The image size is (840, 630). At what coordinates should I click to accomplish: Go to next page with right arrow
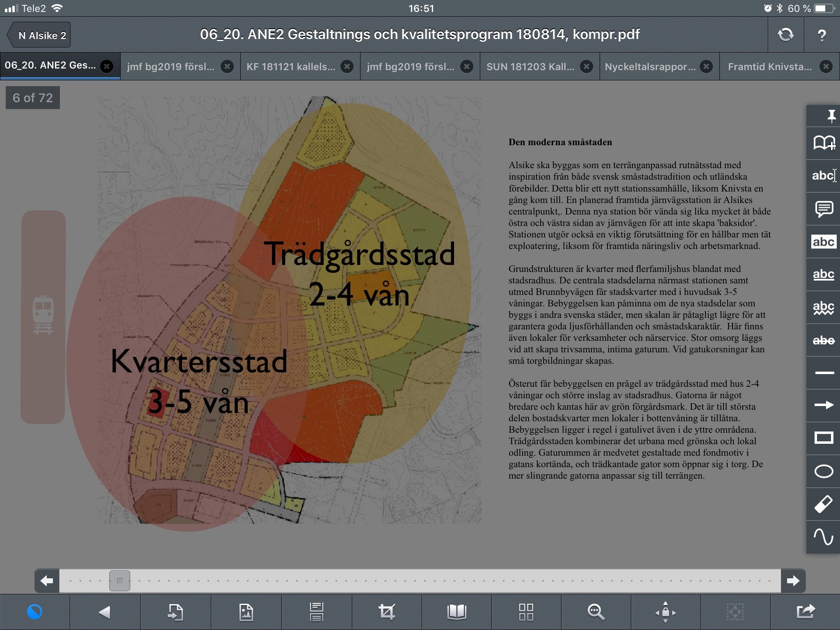[793, 580]
